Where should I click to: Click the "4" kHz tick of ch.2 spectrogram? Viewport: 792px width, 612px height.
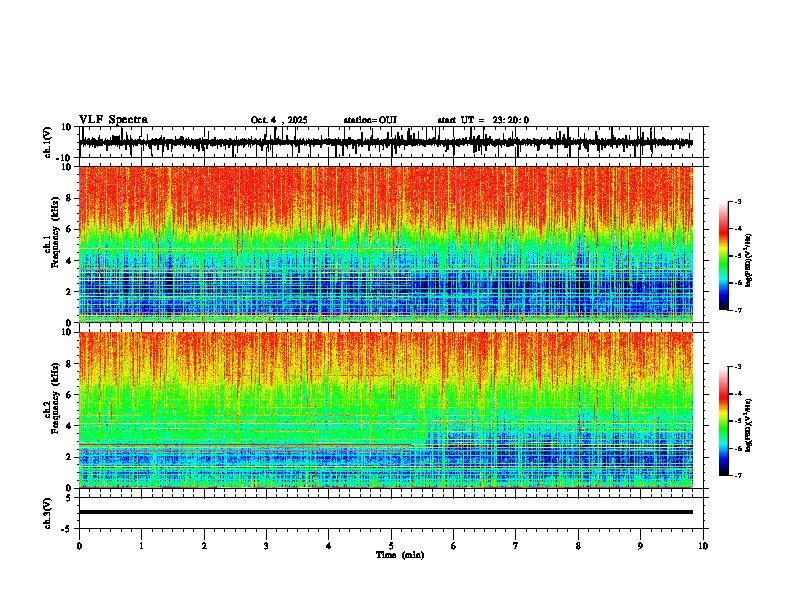(70, 426)
